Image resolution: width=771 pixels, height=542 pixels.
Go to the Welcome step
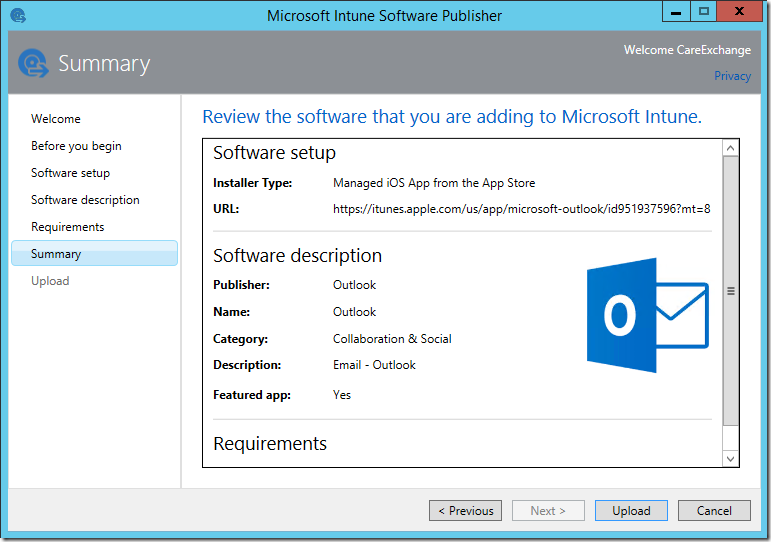(56, 119)
